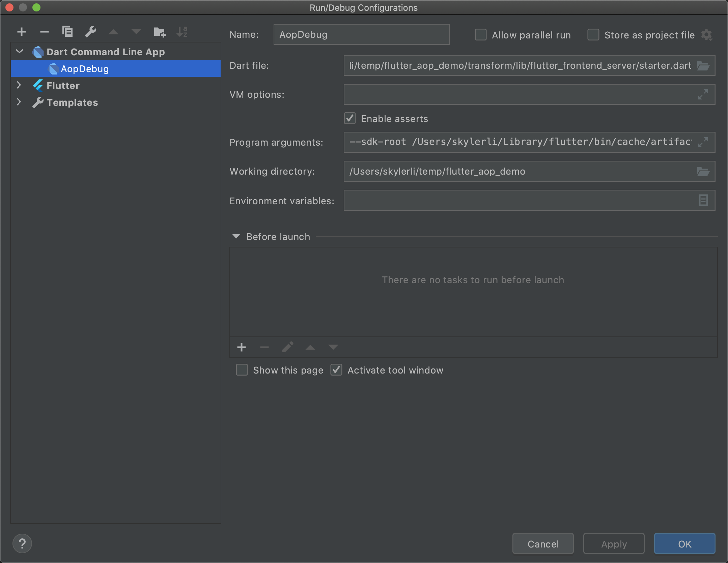Remove the selected configuration
This screenshot has height=563, width=728.
(44, 31)
